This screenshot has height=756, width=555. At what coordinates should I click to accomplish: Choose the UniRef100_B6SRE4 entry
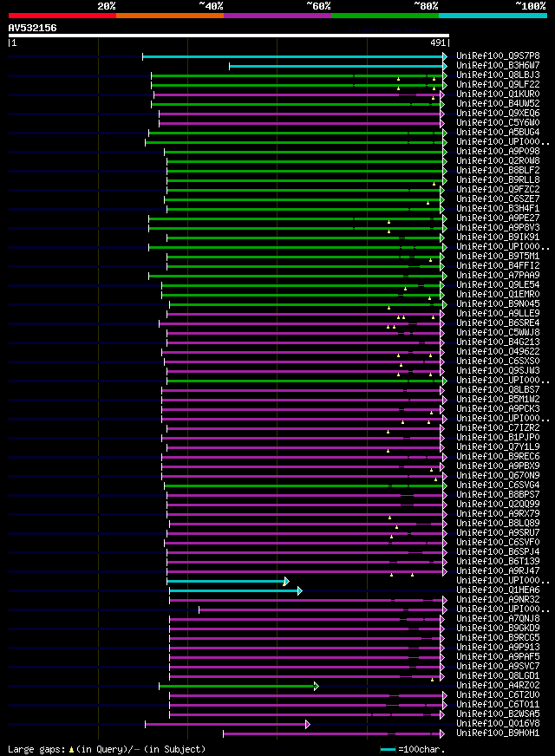coord(498,323)
